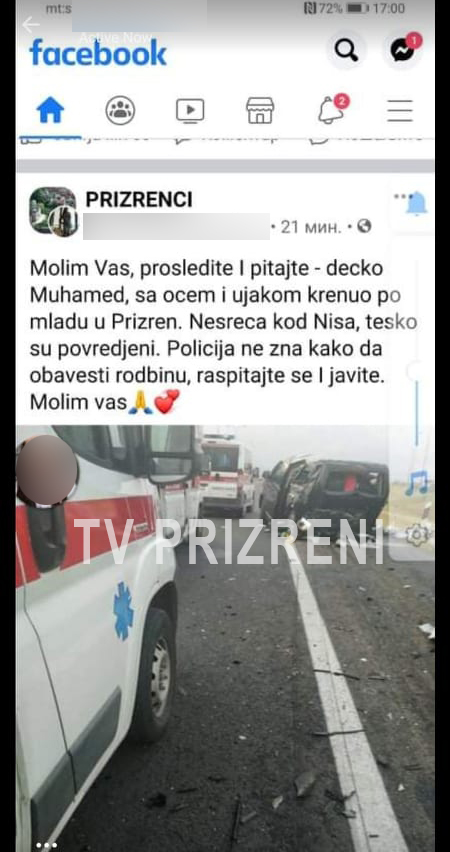450x852 pixels.
Task: Tap the post text starting Molim Vas
Action: (223, 335)
